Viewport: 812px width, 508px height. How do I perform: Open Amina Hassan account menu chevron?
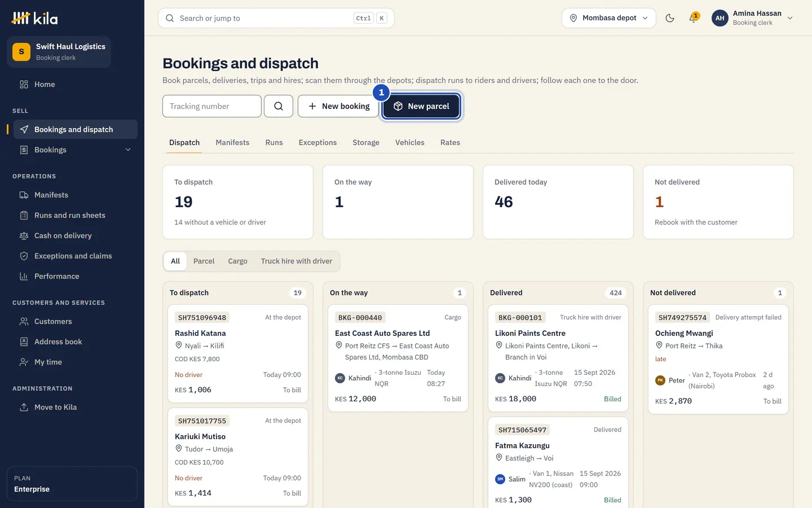tap(790, 18)
